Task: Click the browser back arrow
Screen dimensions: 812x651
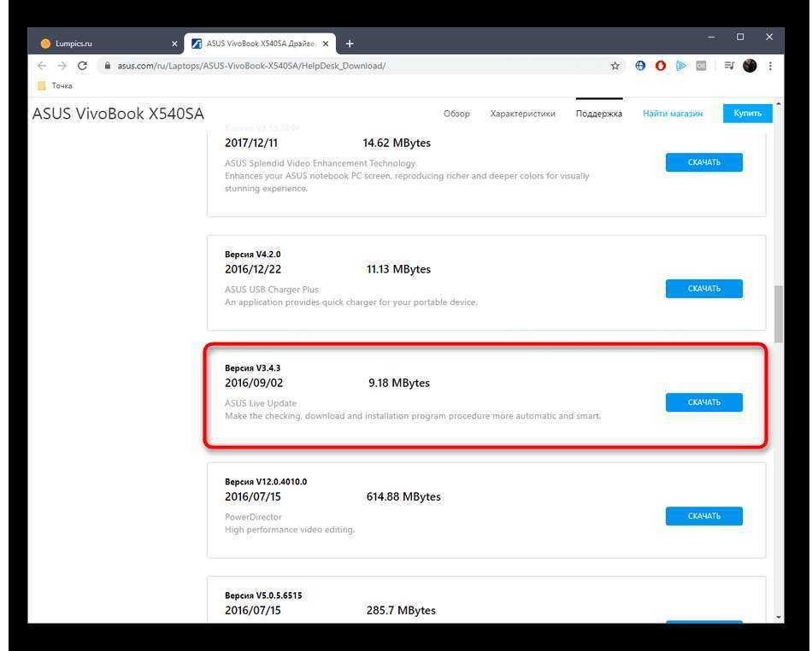Action: tap(42, 66)
